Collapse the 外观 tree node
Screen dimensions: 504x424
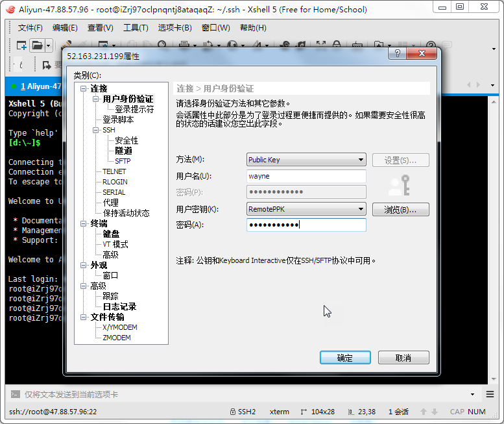(x=84, y=265)
